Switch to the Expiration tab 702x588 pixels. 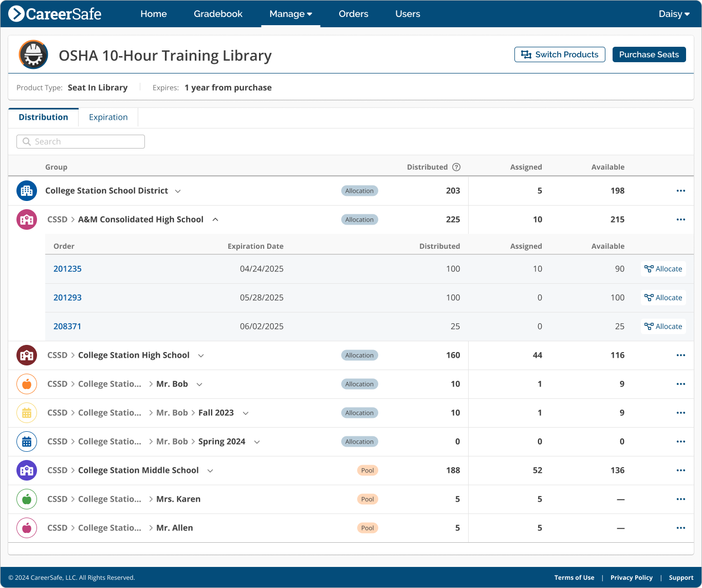(108, 117)
